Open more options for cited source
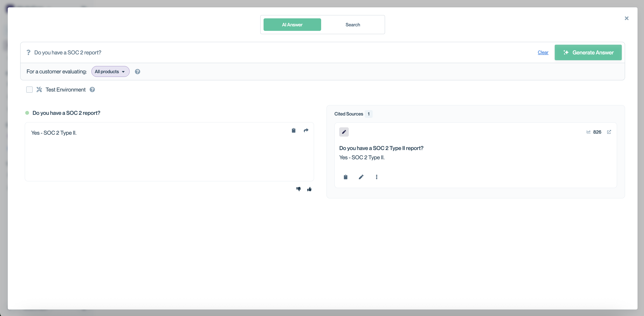Screen dimensions: 644x316 click(377, 177)
